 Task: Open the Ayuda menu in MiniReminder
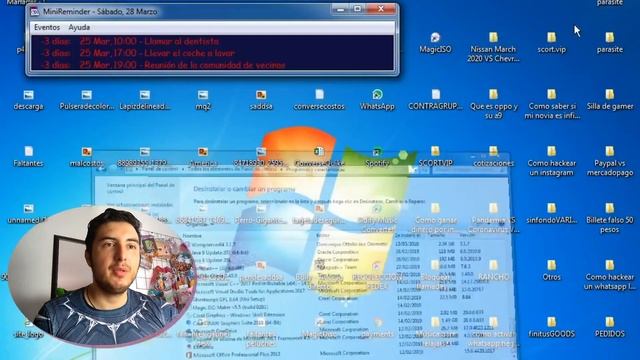(x=79, y=27)
